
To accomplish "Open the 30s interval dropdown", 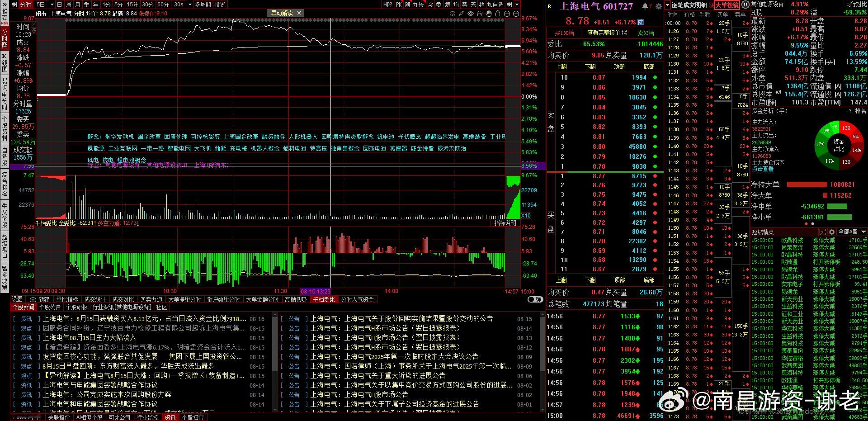I will pyautogui.click(x=189, y=5).
